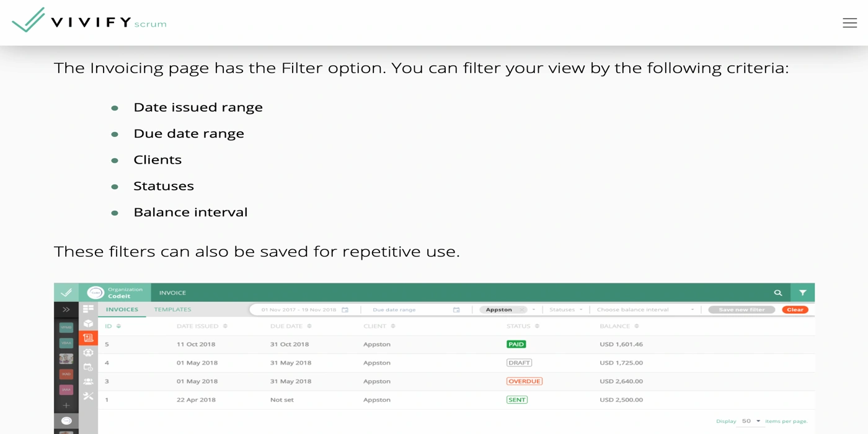Click the VivifyScrum logo
This screenshot has height=434, width=868.
(x=89, y=22)
